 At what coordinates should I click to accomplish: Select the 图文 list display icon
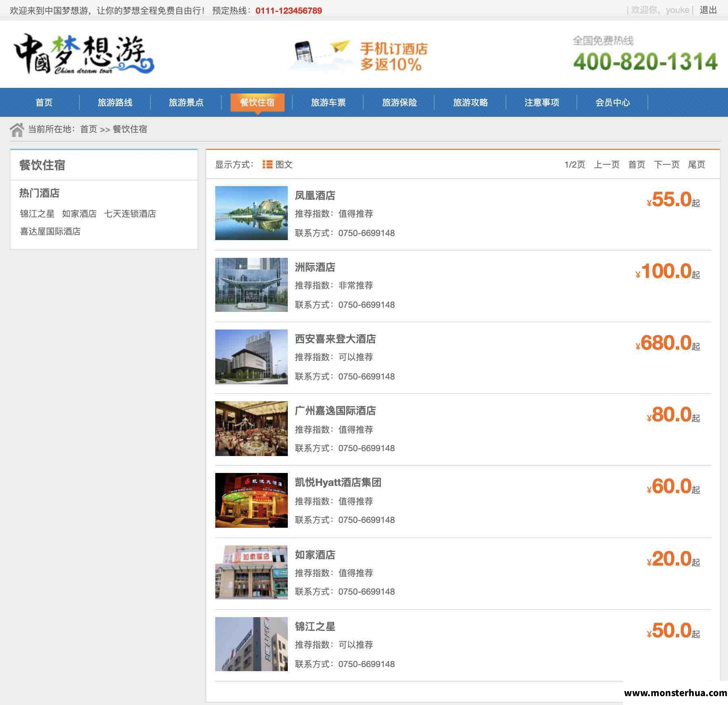pos(267,164)
